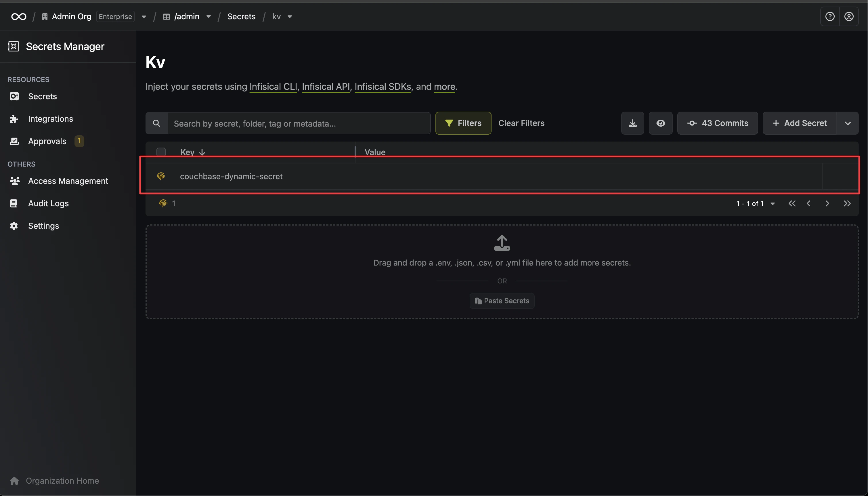Expand the kv environment dropdown
Image resolution: width=868 pixels, height=496 pixels.
click(290, 17)
